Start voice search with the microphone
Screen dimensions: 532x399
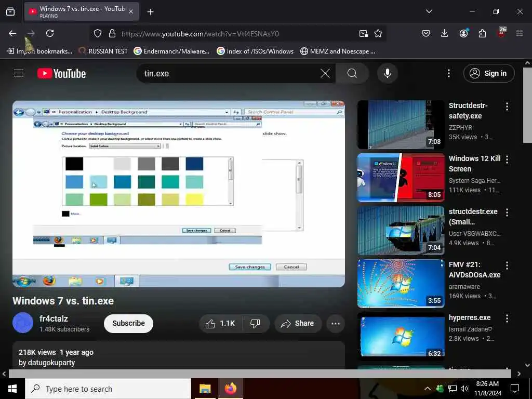(387, 73)
